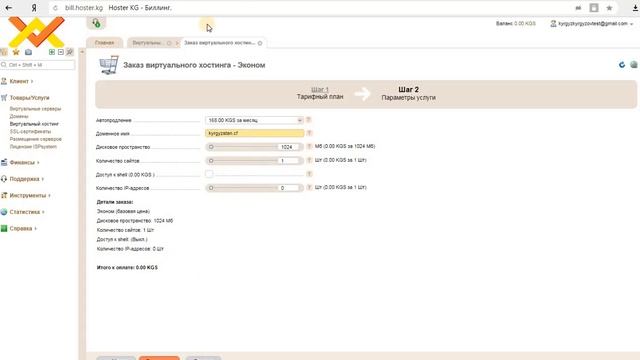
Task: Show help hint for Количество сайтов
Action: coord(309,160)
